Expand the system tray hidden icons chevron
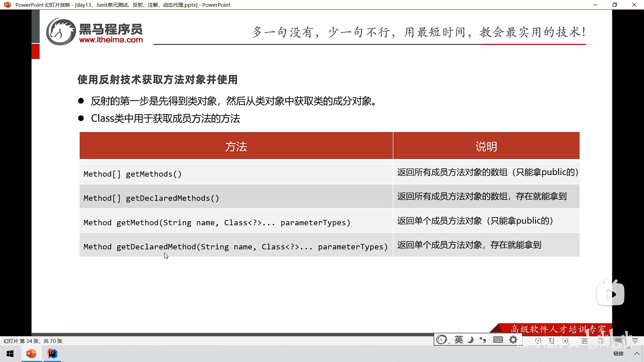This screenshot has width=644, height=362. coord(637,354)
